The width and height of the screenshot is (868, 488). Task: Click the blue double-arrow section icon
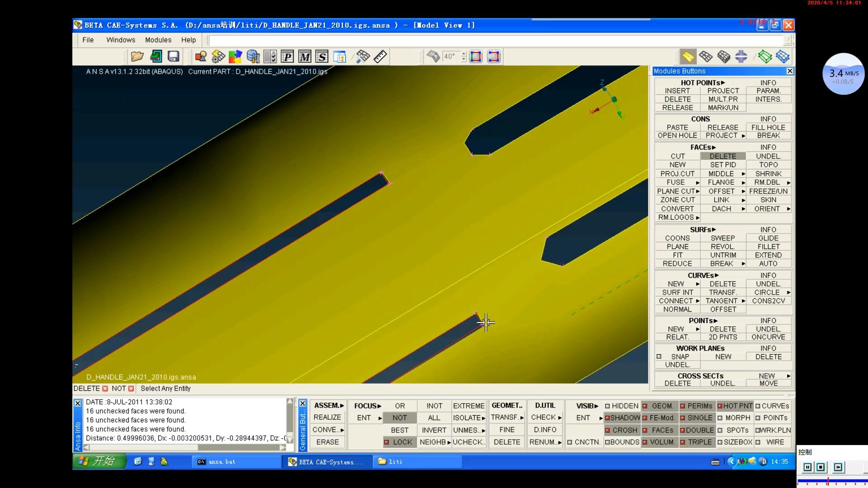741,56
